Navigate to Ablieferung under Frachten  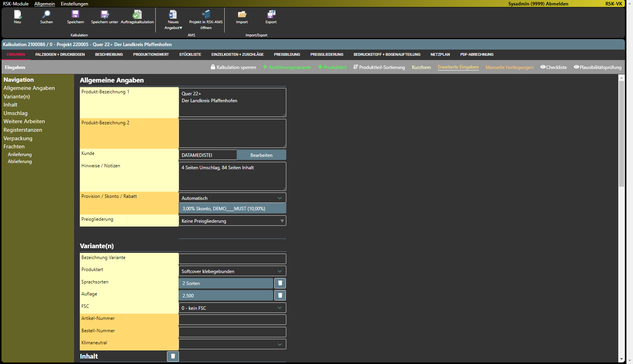(x=20, y=161)
